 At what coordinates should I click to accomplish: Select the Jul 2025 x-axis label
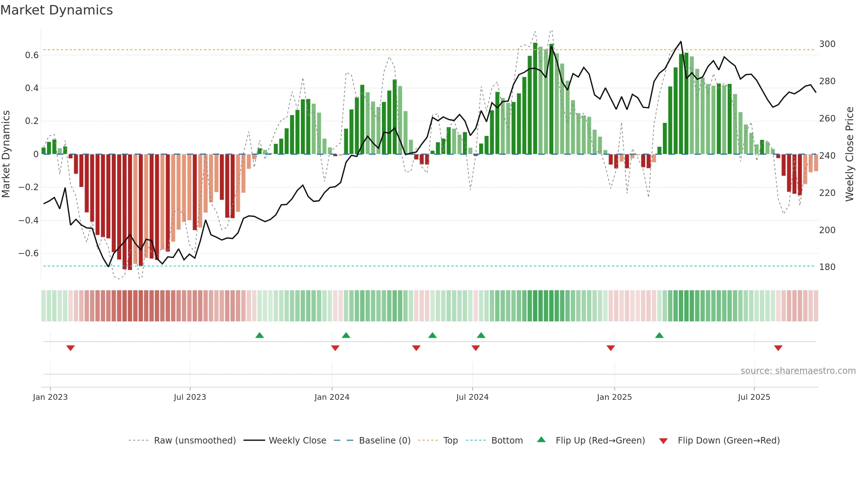(x=754, y=397)
